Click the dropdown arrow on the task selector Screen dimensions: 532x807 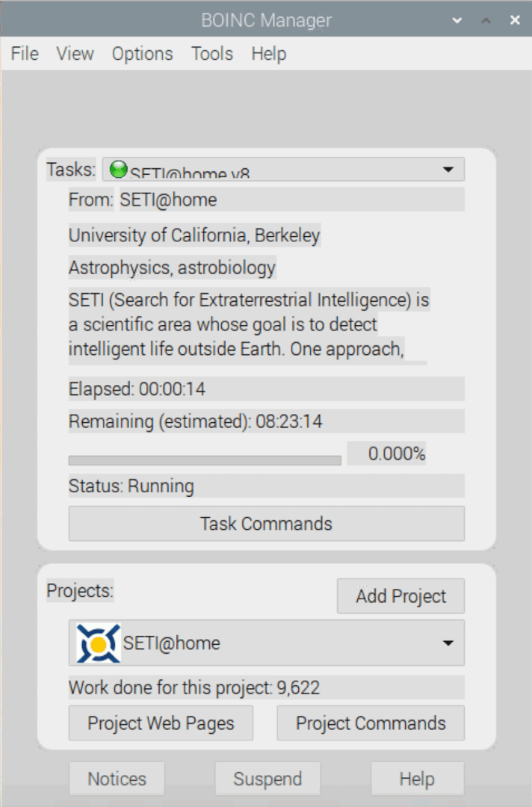point(448,170)
